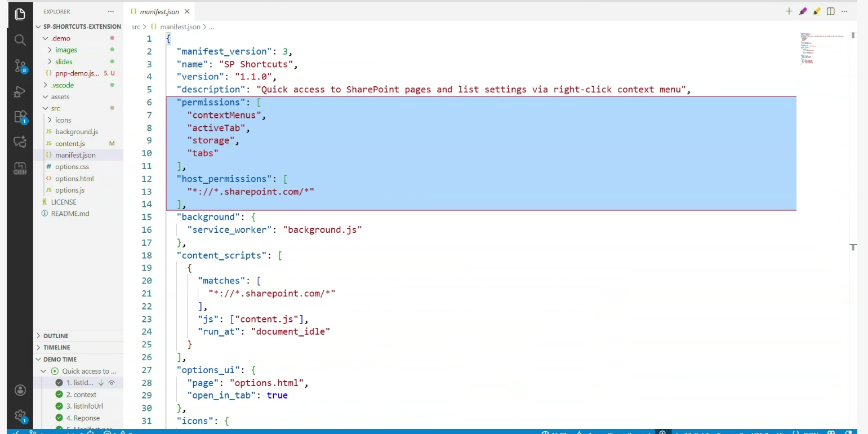This screenshot has width=868, height=434.
Task: Collapse the Quick access to... demo node
Action: [43, 371]
